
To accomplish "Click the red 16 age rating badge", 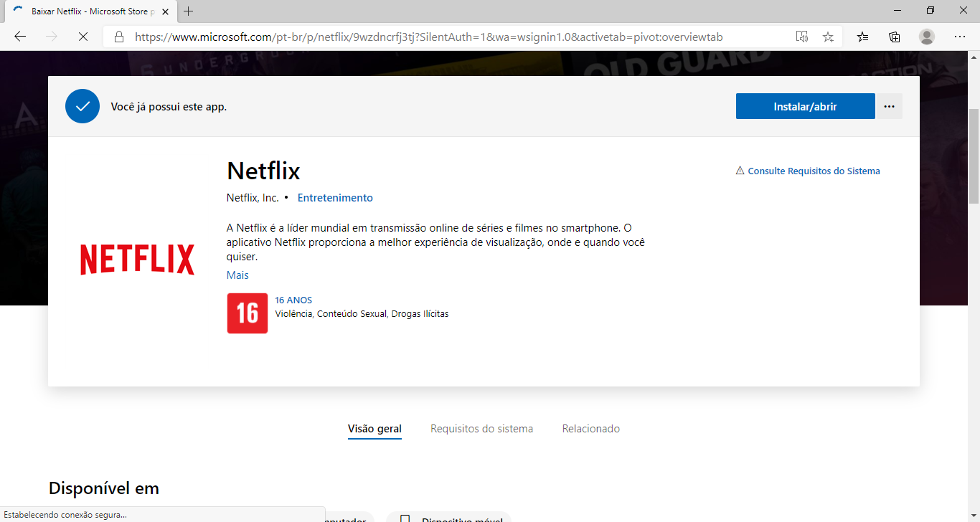I will [248, 313].
